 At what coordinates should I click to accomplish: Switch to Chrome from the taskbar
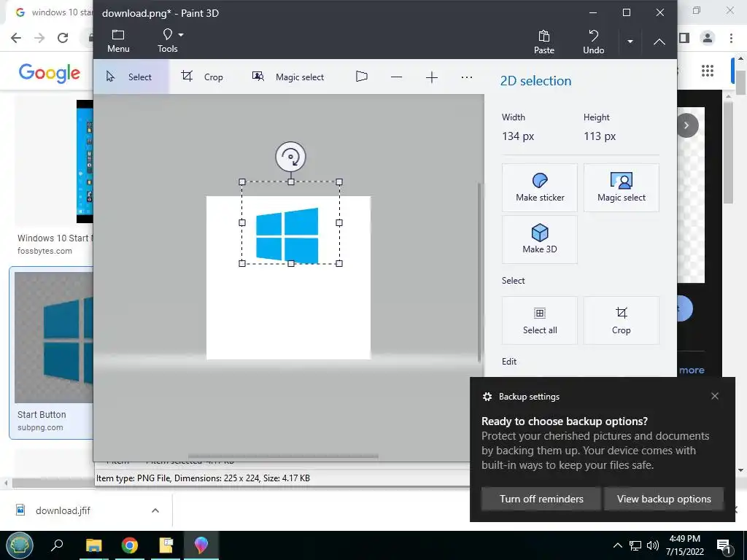click(x=130, y=545)
